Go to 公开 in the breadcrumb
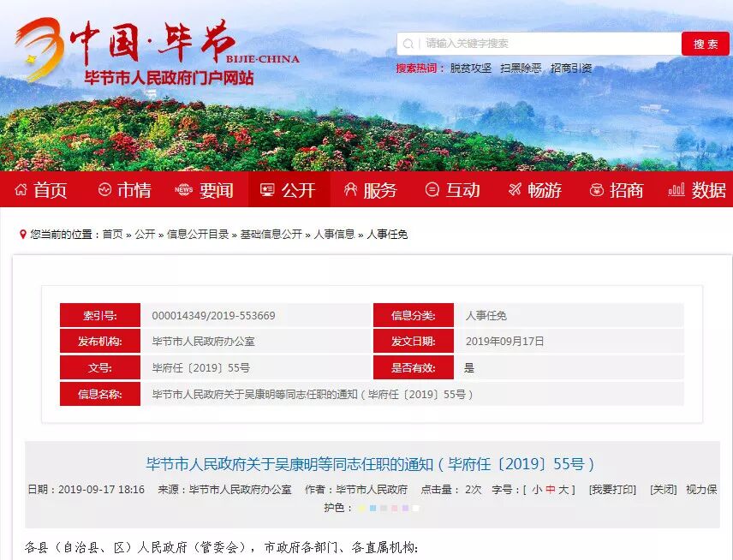Screen dimensions: 733x560 [x=145, y=235]
